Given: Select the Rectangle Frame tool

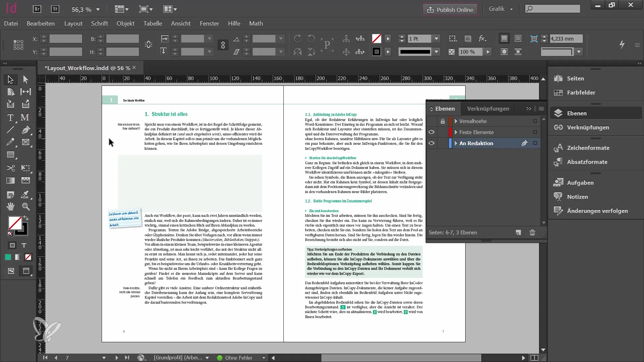Looking at the screenshot, I should coord(25,142).
